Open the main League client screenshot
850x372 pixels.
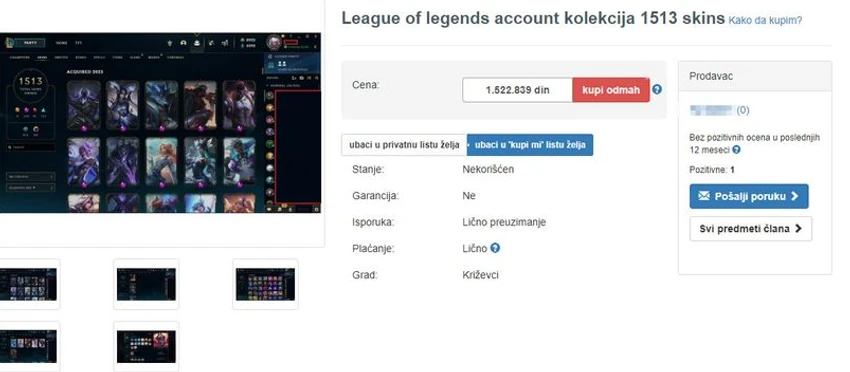coord(160,123)
